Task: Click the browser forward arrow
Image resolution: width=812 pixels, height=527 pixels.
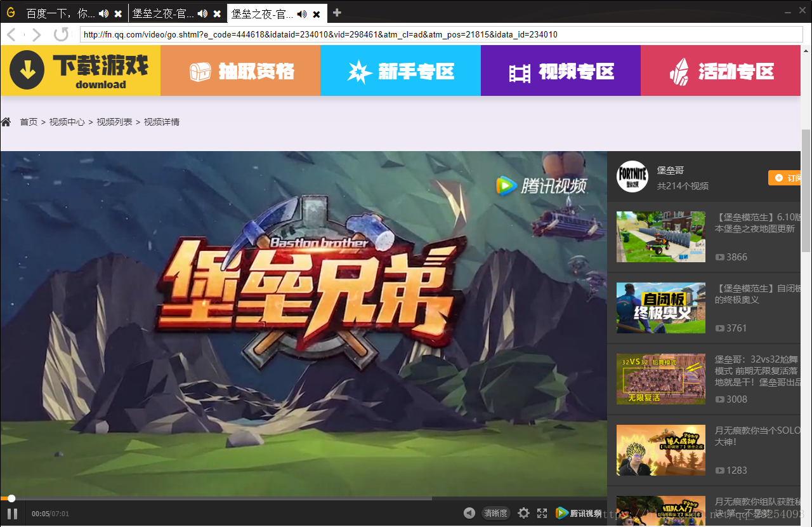Action: pyautogui.click(x=36, y=34)
